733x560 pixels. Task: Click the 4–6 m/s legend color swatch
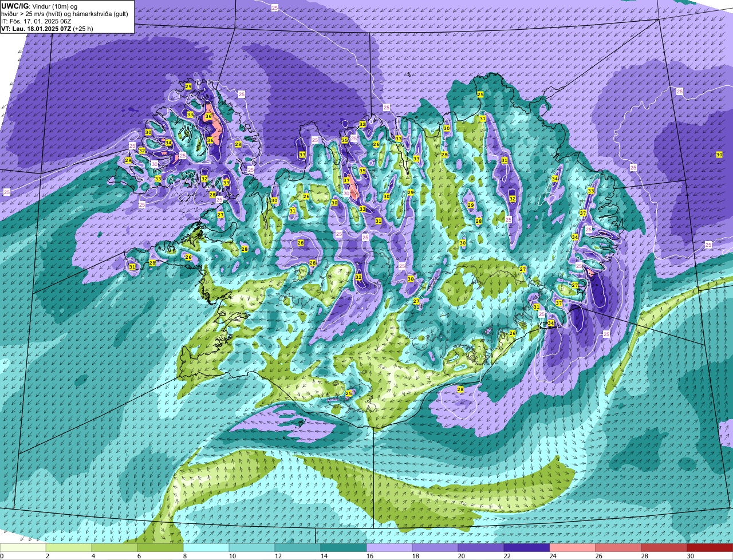point(115,547)
